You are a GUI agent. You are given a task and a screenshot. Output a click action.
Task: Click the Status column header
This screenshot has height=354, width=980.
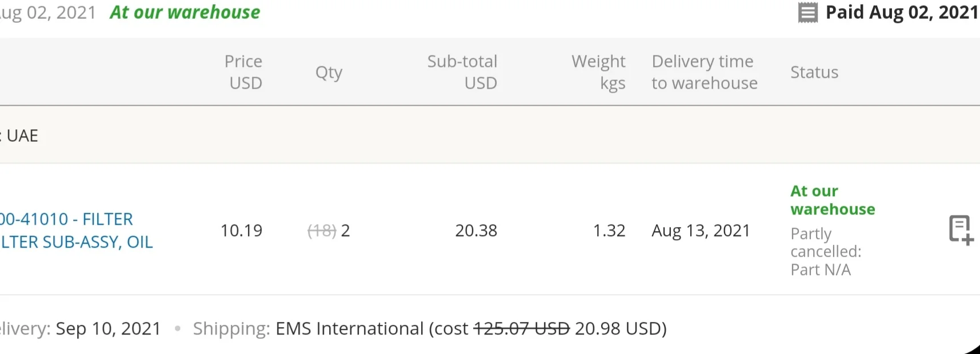click(814, 72)
